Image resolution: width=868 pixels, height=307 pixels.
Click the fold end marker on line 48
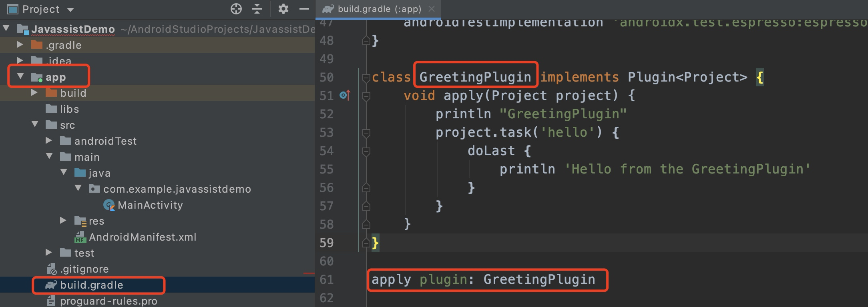click(x=366, y=40)
